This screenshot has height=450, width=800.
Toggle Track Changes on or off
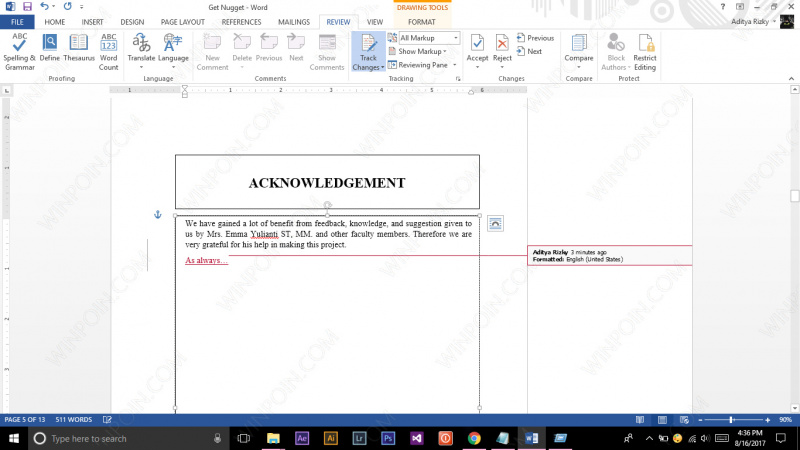(x=368, y=47)
